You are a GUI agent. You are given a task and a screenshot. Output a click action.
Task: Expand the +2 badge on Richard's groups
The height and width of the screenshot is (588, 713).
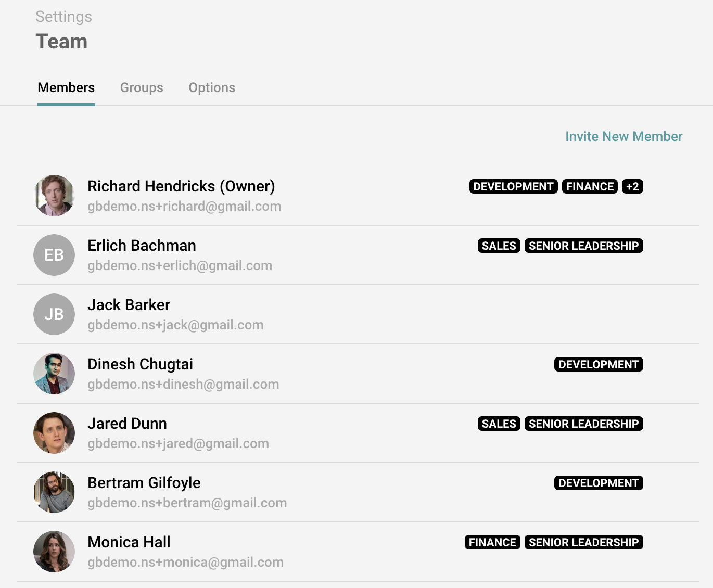(632, 186)
